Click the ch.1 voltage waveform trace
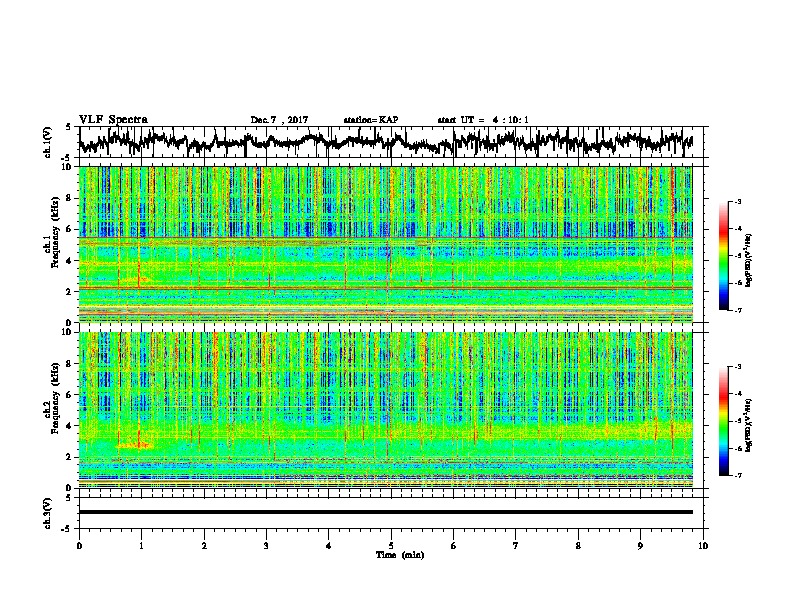The width and height of the screenshot is (792, 612). [x=386, y=142]
